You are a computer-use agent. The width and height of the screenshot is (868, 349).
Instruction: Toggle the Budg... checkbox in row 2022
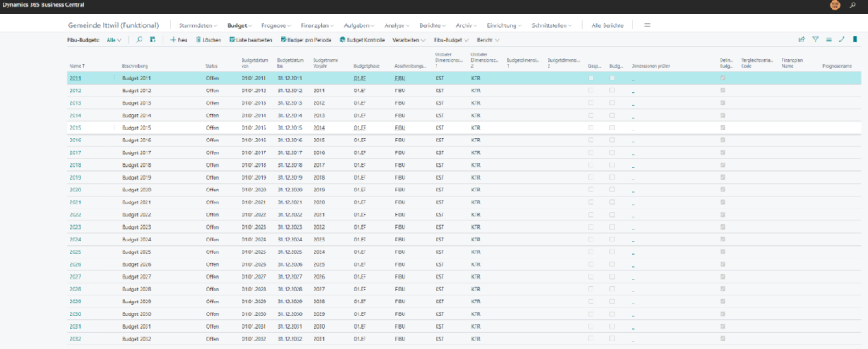point(612,214)
